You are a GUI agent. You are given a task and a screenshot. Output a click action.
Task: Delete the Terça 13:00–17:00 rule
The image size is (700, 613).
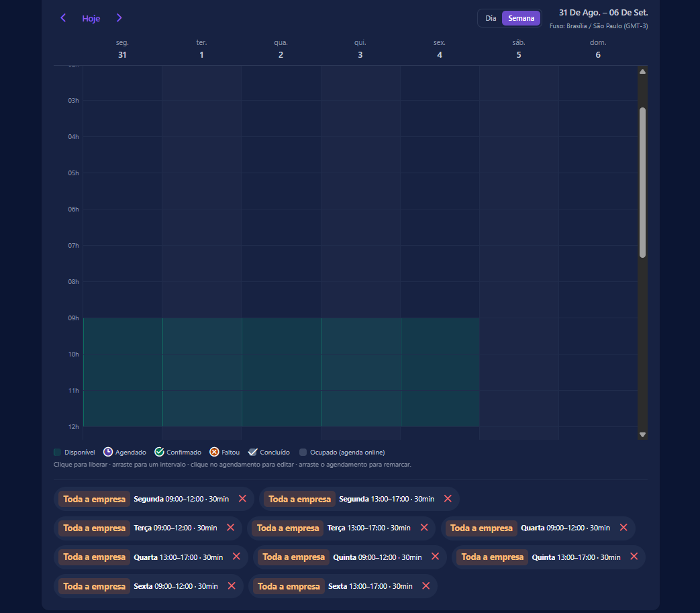coord(424,528)
